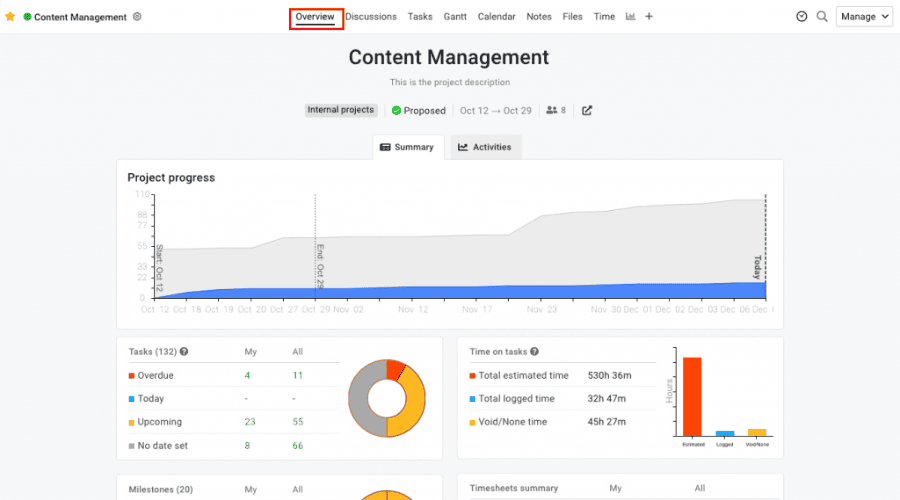Click Content Management project name in header
The height and width of the screenshot is (500, 900).
click(x=80, y=17)
